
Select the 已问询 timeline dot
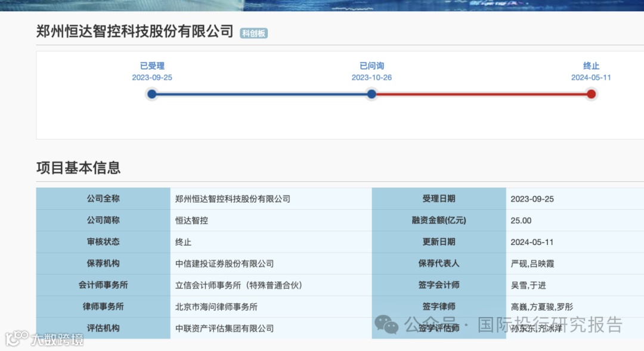tap(371, 94)
